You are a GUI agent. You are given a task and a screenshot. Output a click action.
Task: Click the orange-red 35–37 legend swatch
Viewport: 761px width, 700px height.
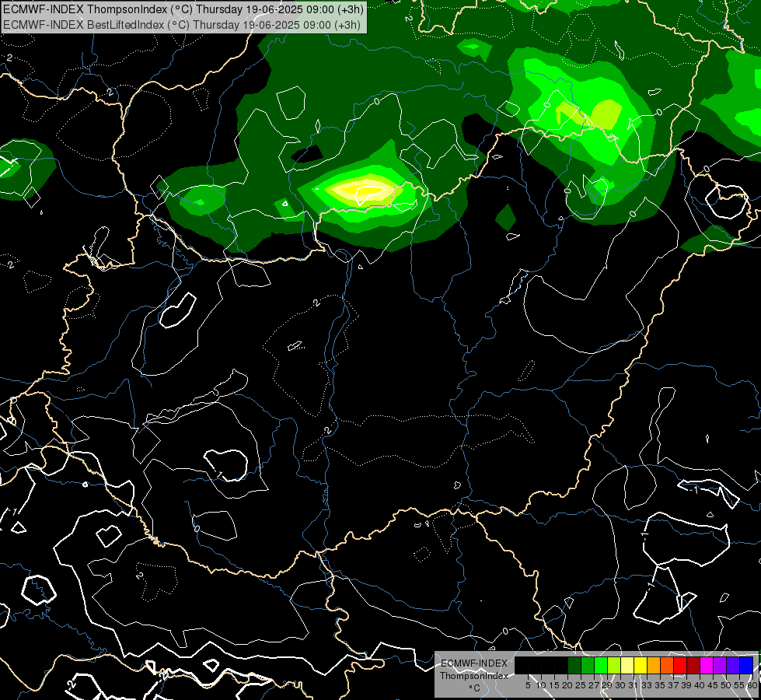[667, 666]
